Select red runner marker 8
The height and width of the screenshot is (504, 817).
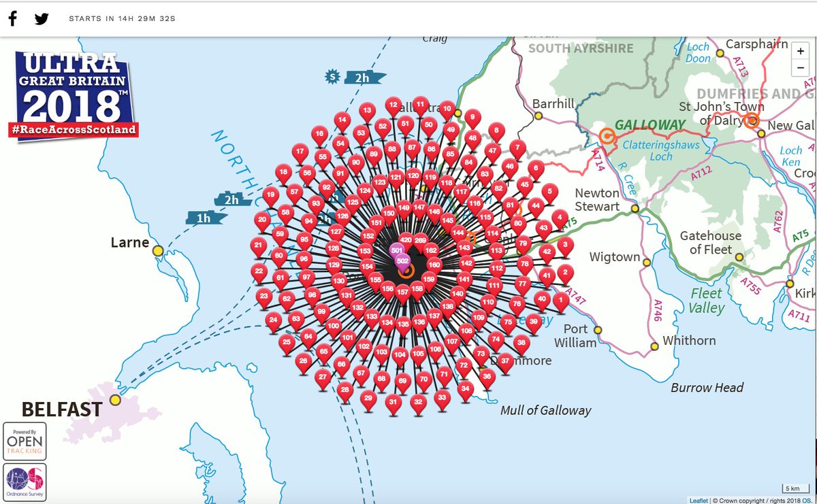coord(496,132)
